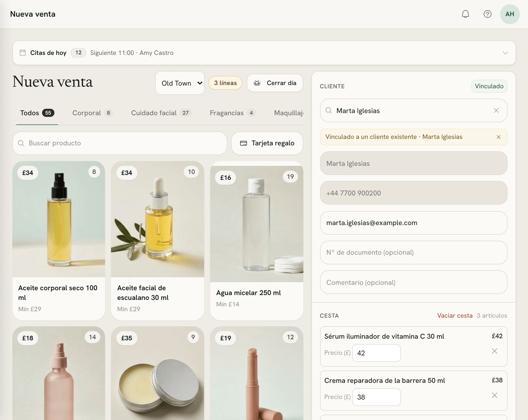Edit price field for Sérum iluminador
Viewport: 528px width, 420px height.
(x=376, y=353)
